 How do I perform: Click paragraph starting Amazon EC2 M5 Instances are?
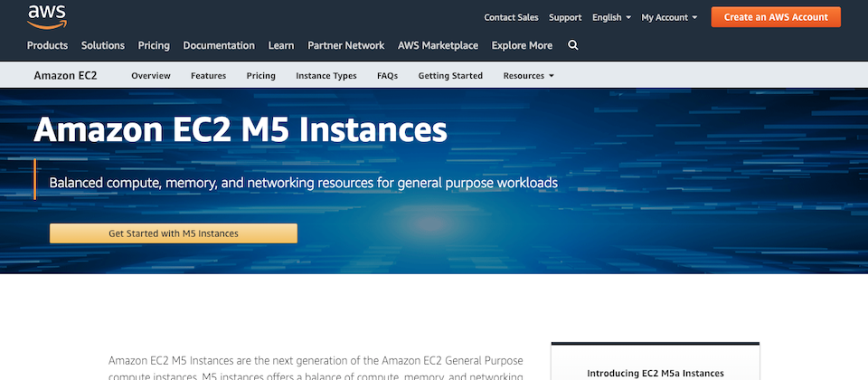click(x=316, y=369)
